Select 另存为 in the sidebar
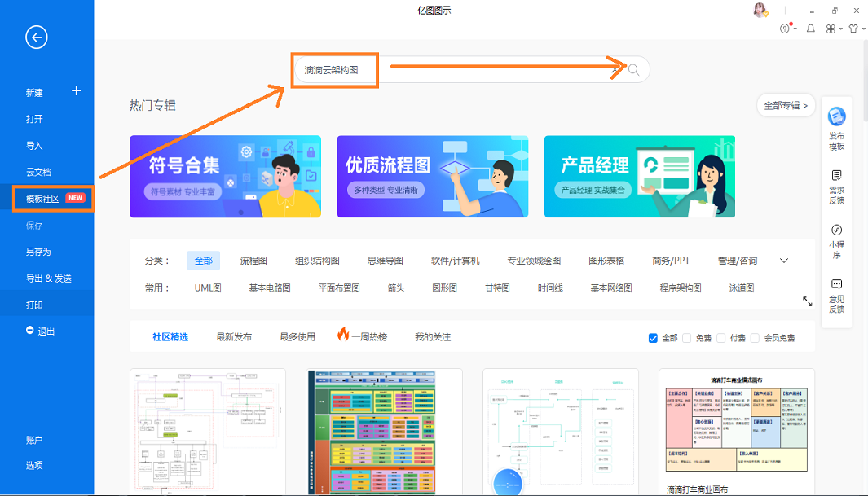The image size is (868, 496). pos(39,252)
